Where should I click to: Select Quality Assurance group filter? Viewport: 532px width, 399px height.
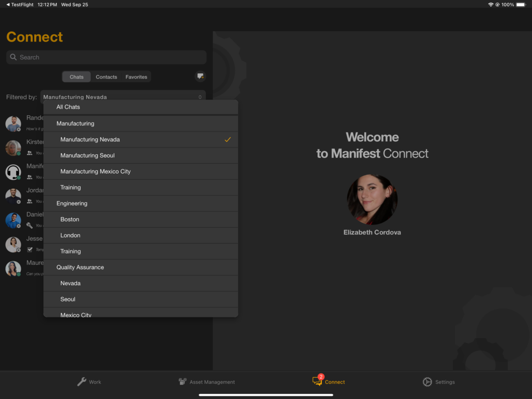tap(140, 267)
